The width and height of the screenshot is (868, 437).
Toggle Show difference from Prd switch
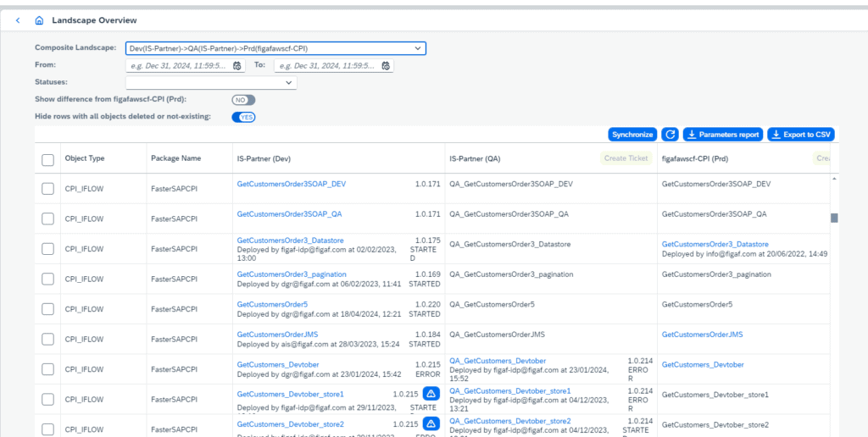click(243, 100)
